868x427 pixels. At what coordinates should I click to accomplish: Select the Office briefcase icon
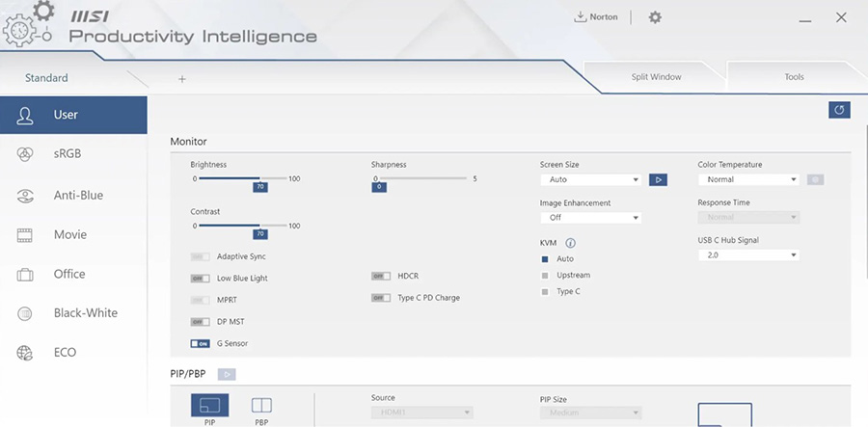click(25, 275)
